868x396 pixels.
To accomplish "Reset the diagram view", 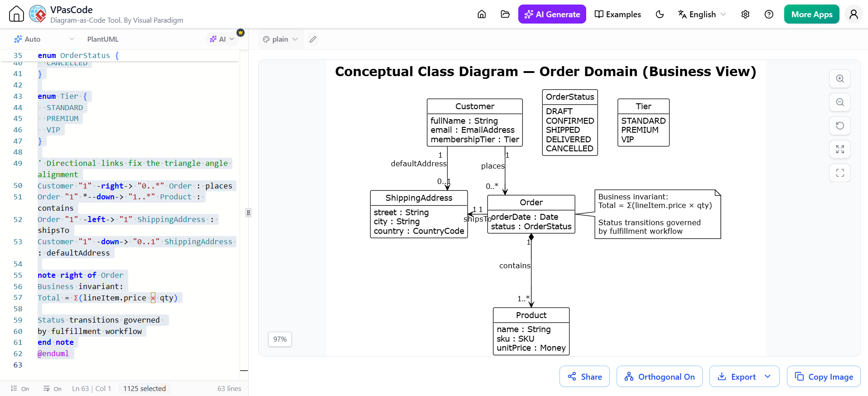I will coord(840,126).
